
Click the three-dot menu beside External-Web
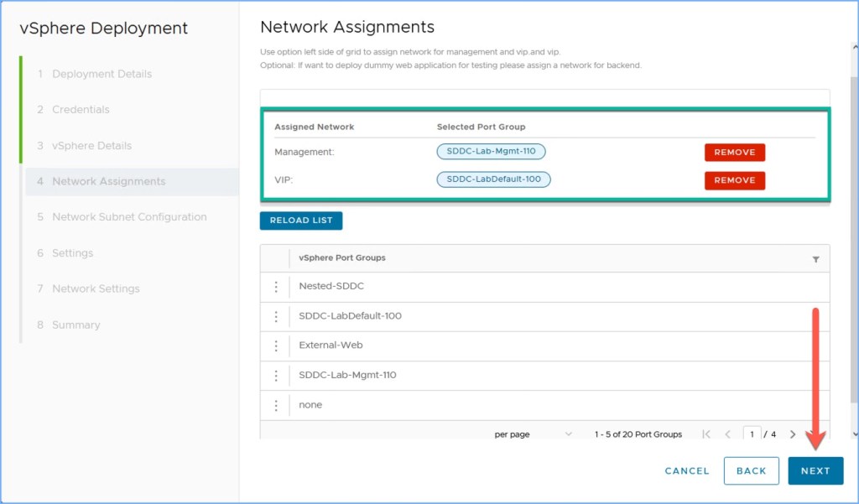pyautogui.click(x=276, y=346)
